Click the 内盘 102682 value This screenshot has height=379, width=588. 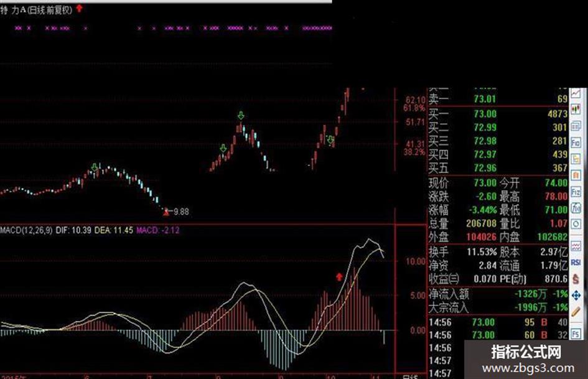553,237
